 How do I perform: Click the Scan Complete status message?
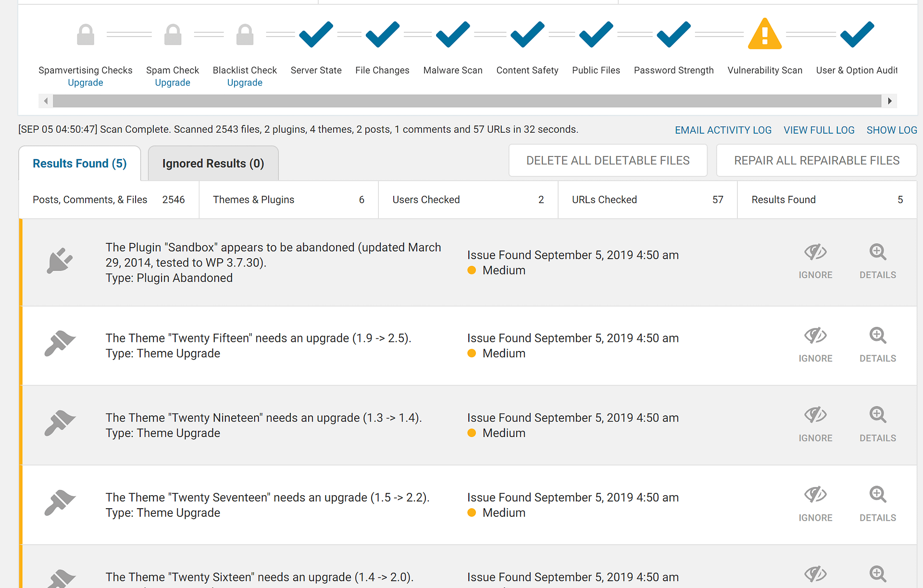click(x=298, y=129)
